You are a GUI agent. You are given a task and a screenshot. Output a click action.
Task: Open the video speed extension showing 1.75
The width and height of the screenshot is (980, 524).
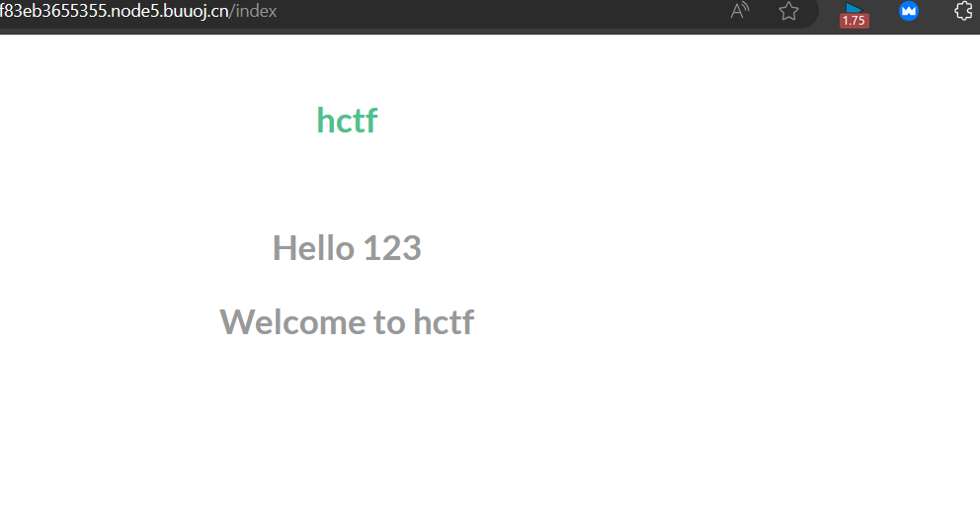[854, 15]
